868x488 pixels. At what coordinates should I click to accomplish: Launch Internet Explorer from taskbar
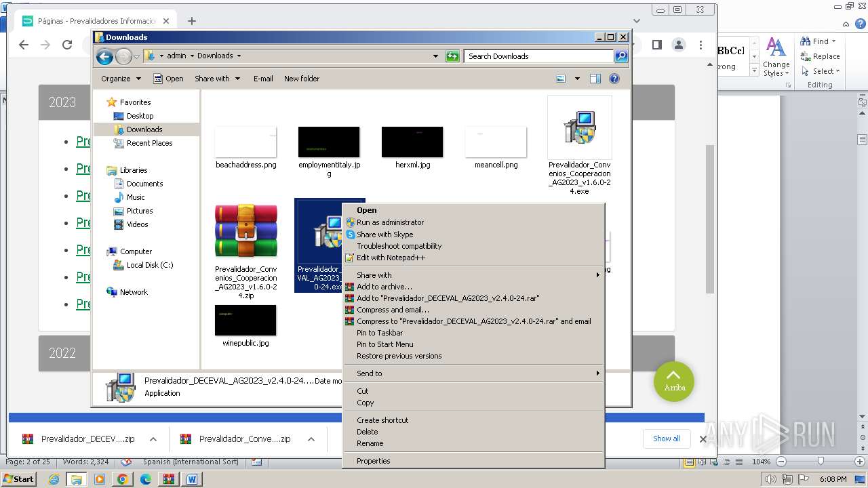coord(54,479)
